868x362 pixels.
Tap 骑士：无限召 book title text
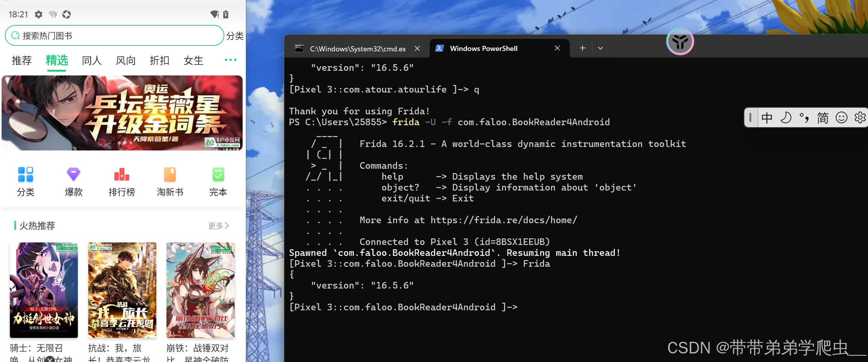coord(37,348)
